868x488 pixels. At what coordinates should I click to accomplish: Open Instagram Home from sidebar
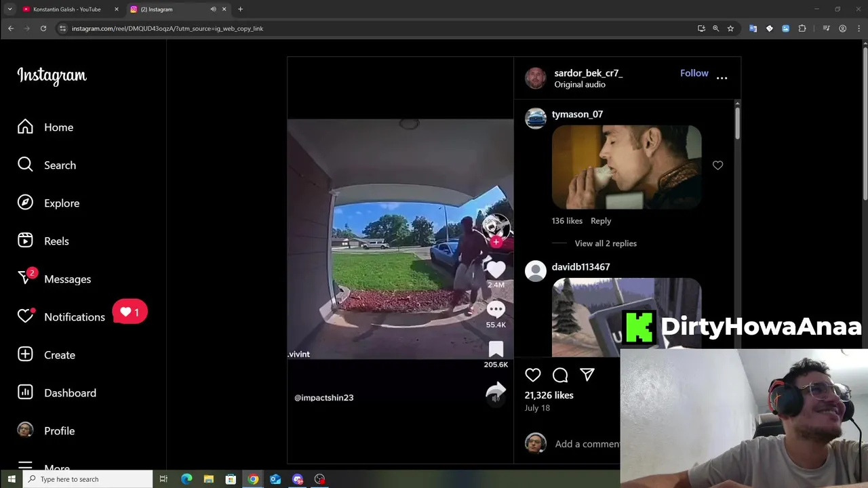tap(45, 127)
